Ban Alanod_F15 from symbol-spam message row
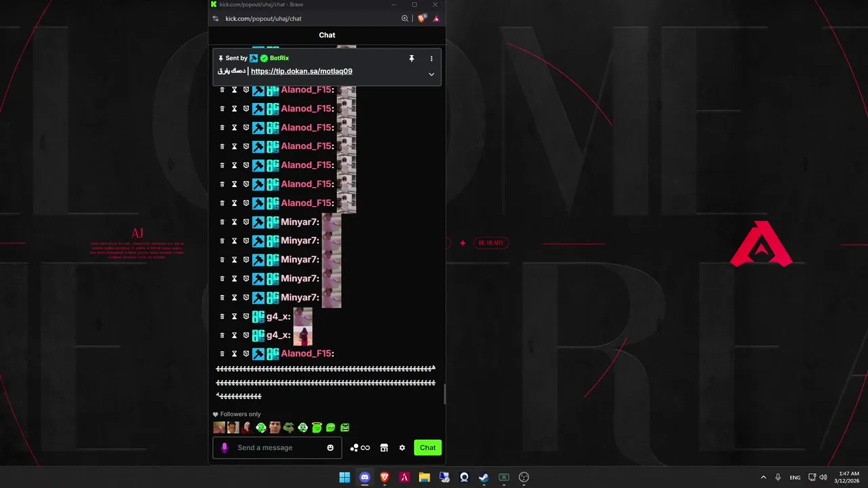Screen dimensions: 868x488 [246, 354]
